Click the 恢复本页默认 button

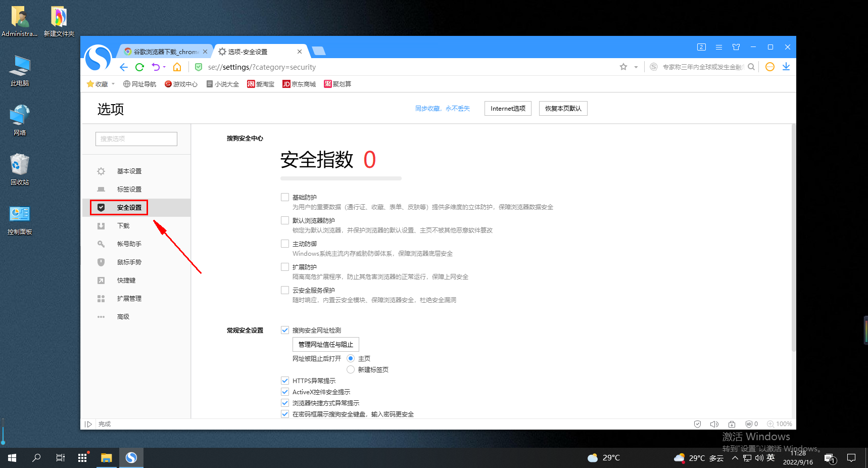tap(563, 109)
